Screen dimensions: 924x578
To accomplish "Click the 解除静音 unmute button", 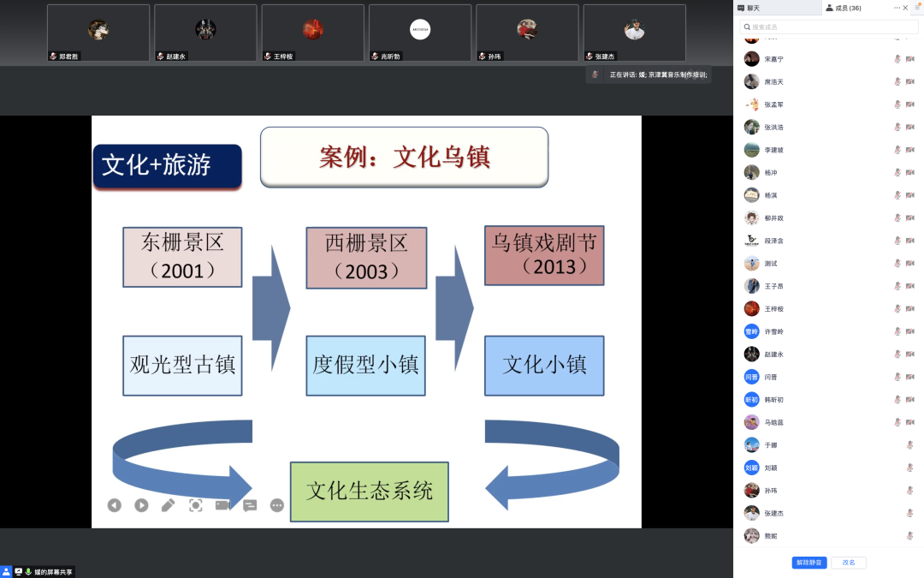I will (x=808, y=563).
